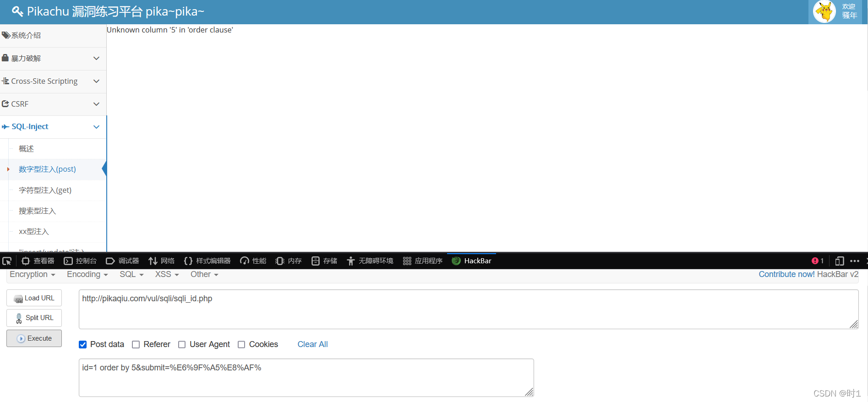Select 字符型注入(get) in sidebar
Screen dimensions: 868x402
click(x=45, y=190)
